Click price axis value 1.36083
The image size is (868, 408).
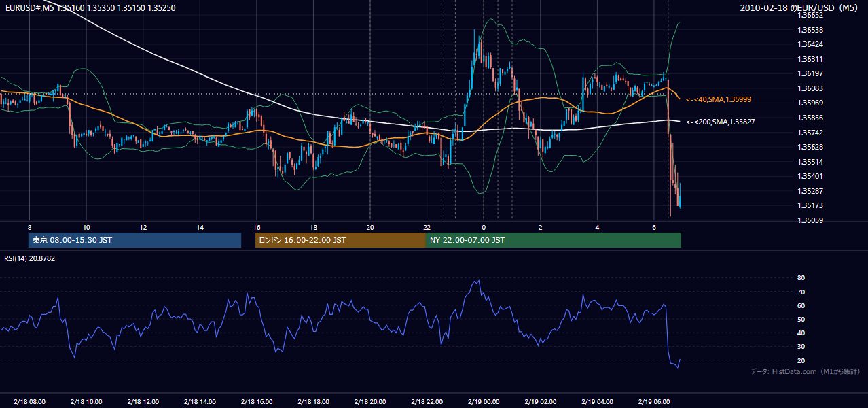point(810,88)
